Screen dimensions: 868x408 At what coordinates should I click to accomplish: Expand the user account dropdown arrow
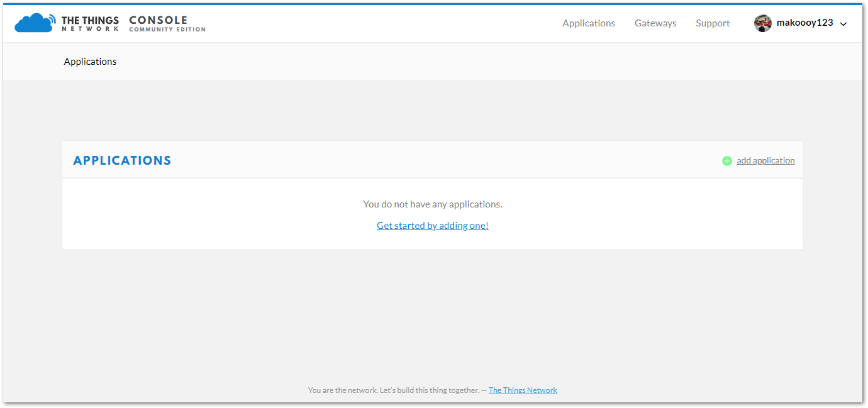[843, 24]
